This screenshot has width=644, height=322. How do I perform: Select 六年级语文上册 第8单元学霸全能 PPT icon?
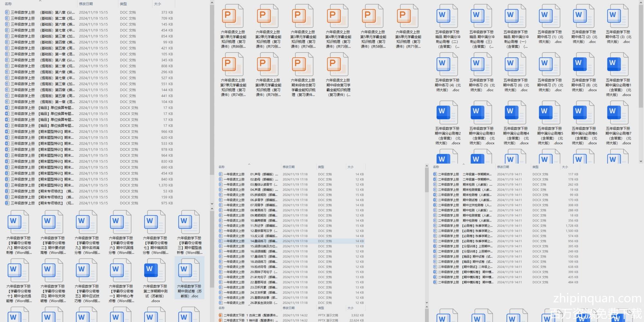268,65
